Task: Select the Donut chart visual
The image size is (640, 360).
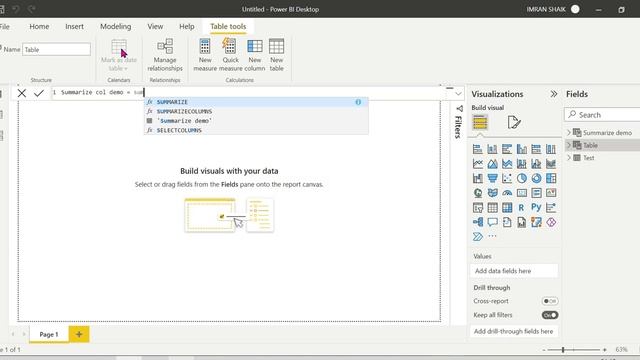Action: click(x=536, y=178)
